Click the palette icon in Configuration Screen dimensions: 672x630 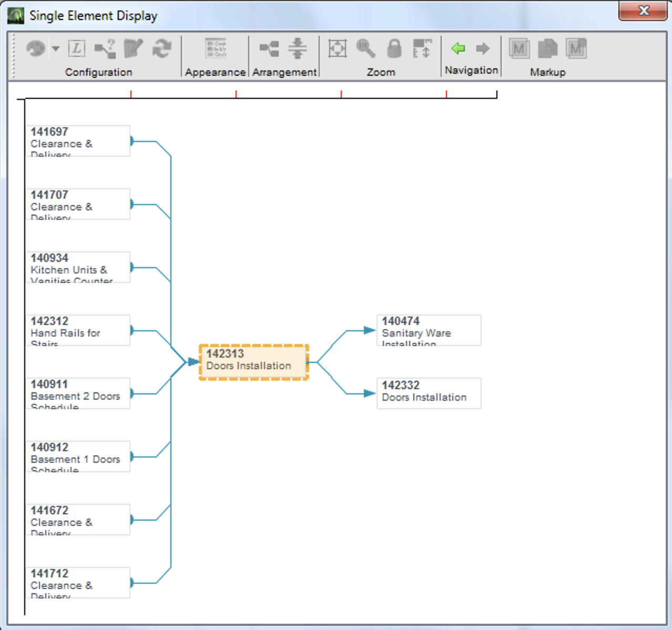click(x=36, y=49)
